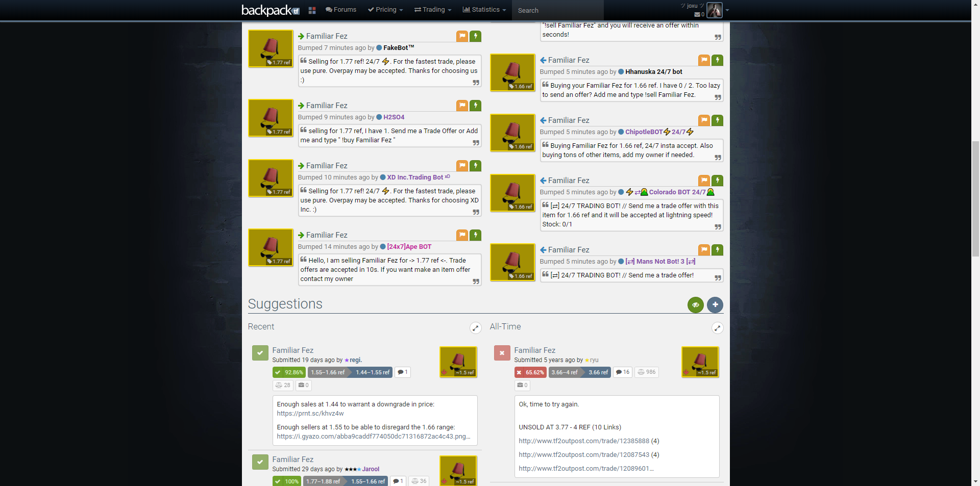Send trade offer to Mans Not Bot! 3
The image size is (980, 486).
(x=717, y=250)
